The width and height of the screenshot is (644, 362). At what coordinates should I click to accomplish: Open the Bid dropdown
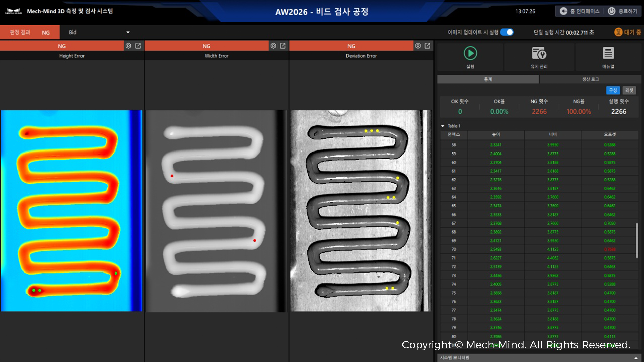click(x=99, y=32)
